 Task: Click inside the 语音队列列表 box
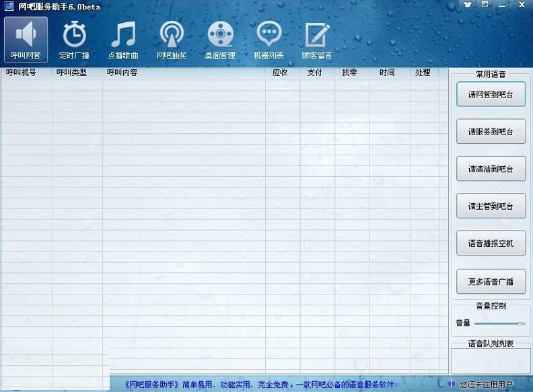[491, 362]
